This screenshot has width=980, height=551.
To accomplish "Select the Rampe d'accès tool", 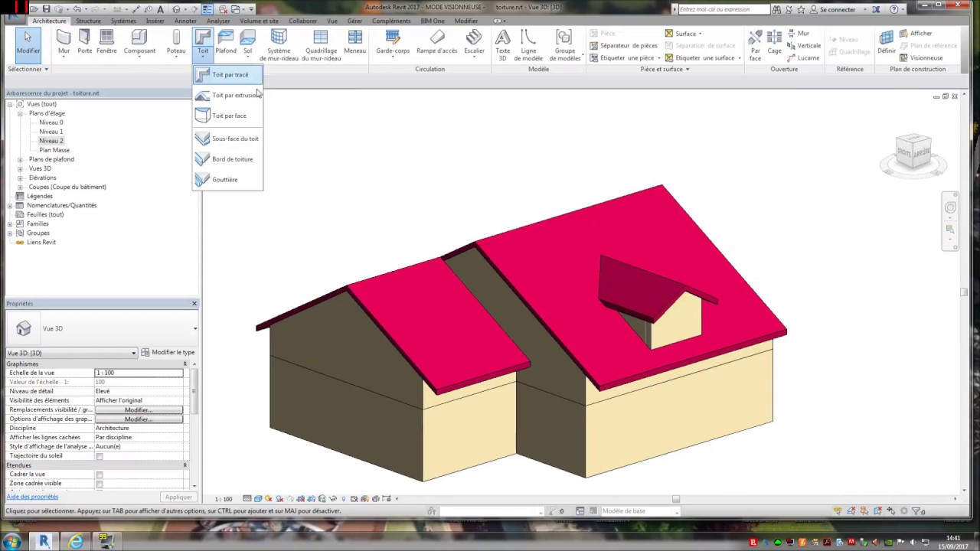I will [x=436, y=43].
